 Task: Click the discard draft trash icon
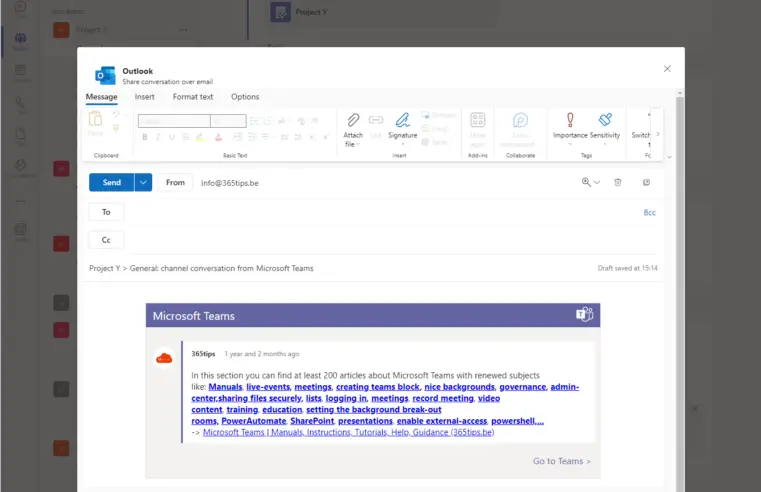click(x=617, y=182)
